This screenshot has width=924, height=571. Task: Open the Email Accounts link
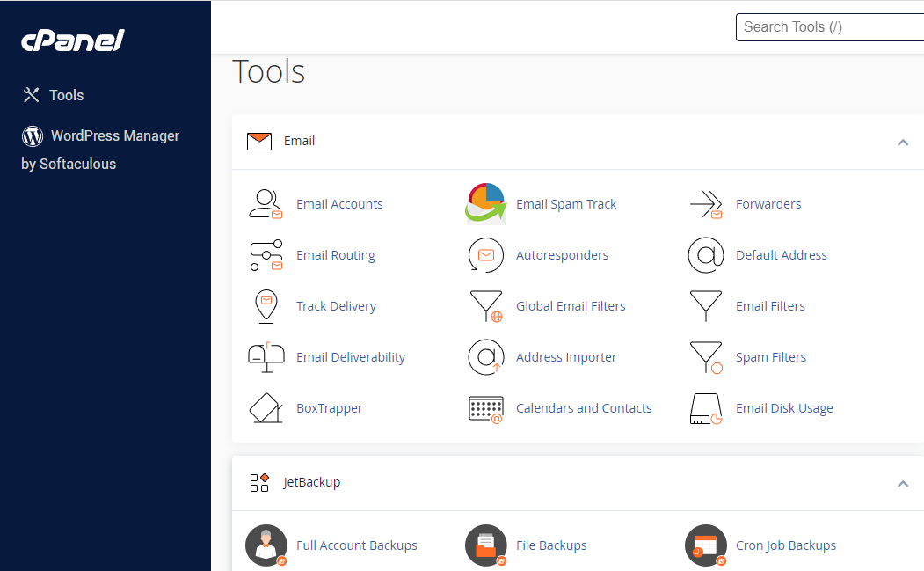click(339, 204)
